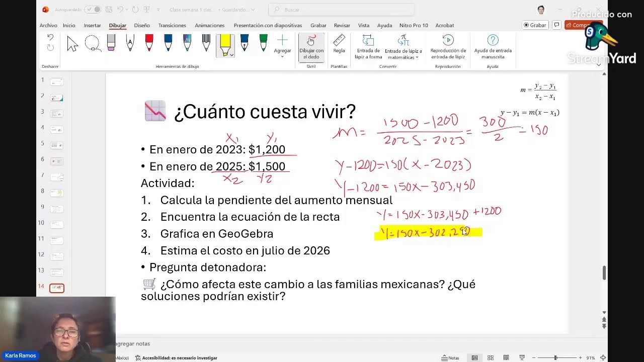Image resolution: width=644 pixels, height=362 pixels.
Task: Switch to the Transiciones tab
Action: [x=172, y=25]
